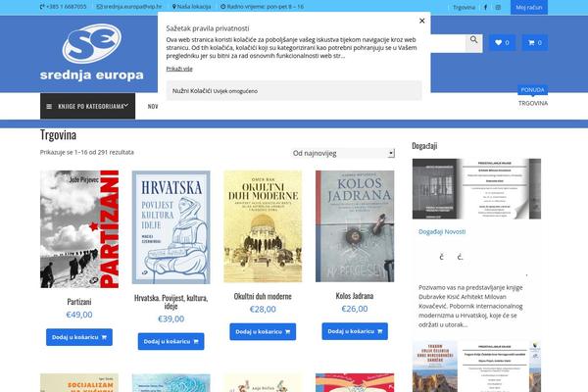Open the Od najnovijeg sorting dropdown

tap(343, 153)
